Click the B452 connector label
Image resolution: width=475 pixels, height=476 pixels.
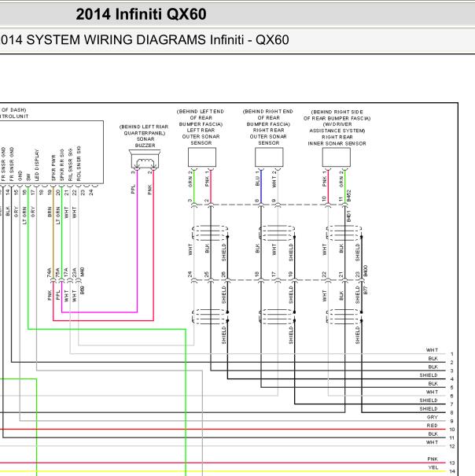click(x=348, y=196)
